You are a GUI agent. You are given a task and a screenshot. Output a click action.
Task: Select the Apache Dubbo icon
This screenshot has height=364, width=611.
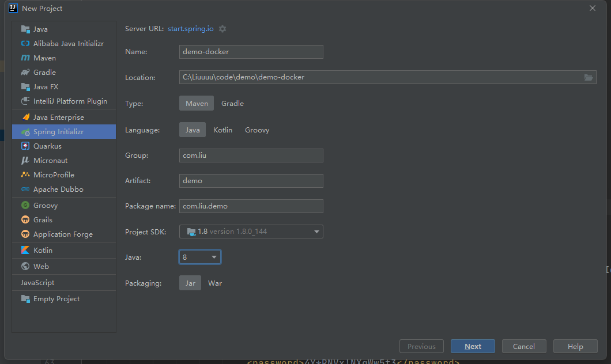[x=25, y=189]
